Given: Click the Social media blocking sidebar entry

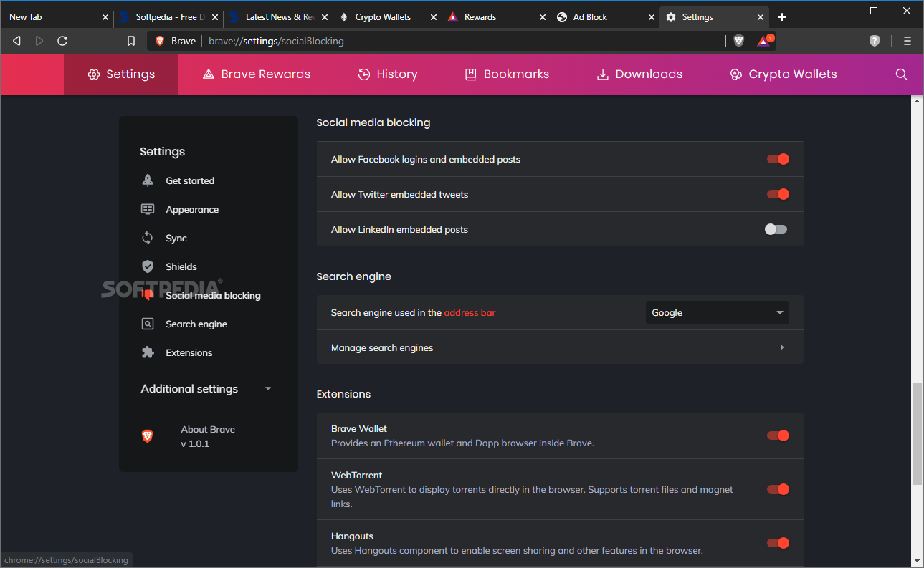Looking at the screenshot, I should (x=213, y=295).
